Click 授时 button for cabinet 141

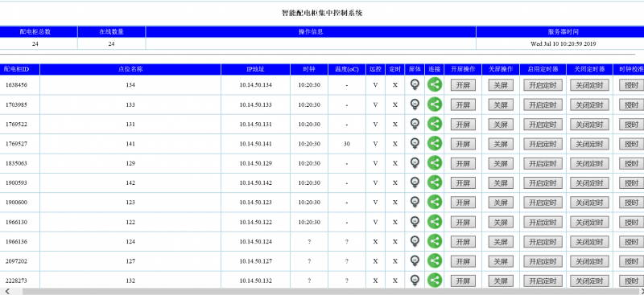pyautogui.click(x=632, y=144)
